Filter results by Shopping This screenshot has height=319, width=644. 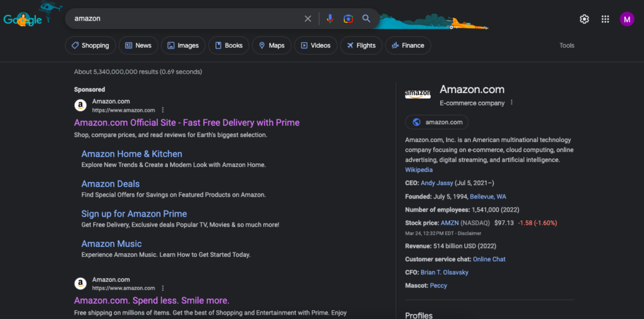tap(91, 45)
